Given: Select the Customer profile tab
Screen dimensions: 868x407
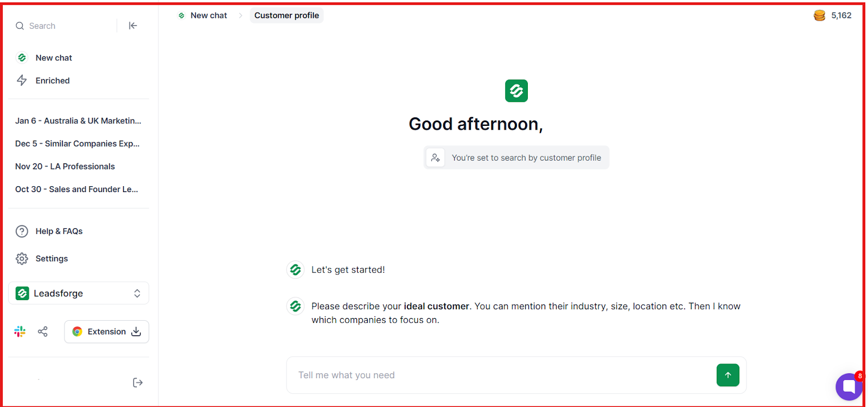Looking at the screenshot, I should pyautogui.click(x=286, y=15).
